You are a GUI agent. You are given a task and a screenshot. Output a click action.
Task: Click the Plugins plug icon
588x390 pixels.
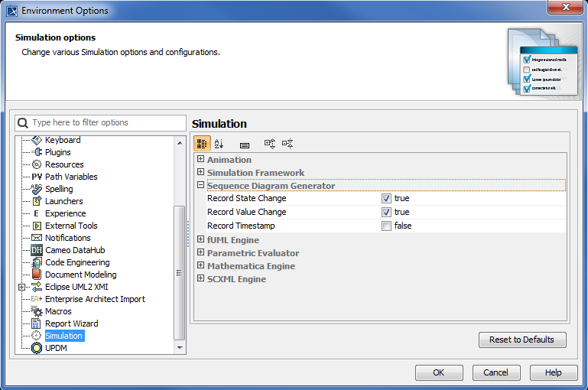37,152
